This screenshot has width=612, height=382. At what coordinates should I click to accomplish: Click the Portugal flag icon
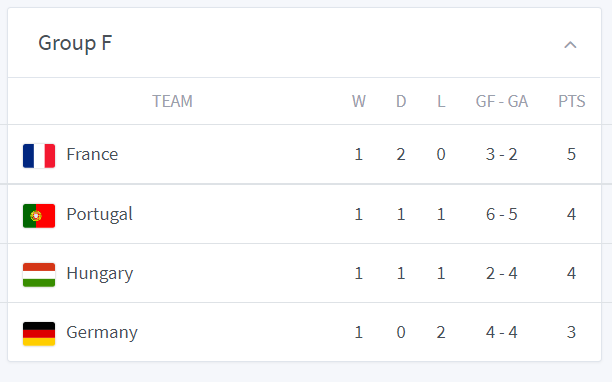point(39,216)
